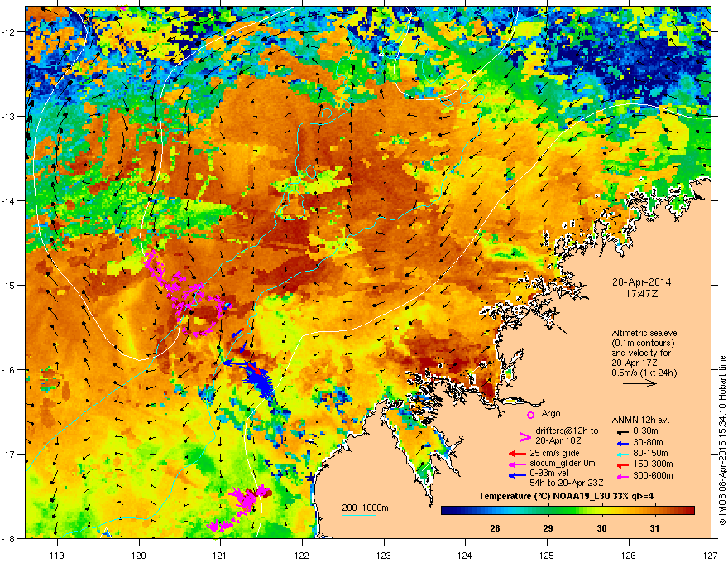Screen dimensions: 728x563
Task: Select the 'Temperature (°C) NOAA19_L3U 33% ql>=4' title
Action: coord(566,496)
